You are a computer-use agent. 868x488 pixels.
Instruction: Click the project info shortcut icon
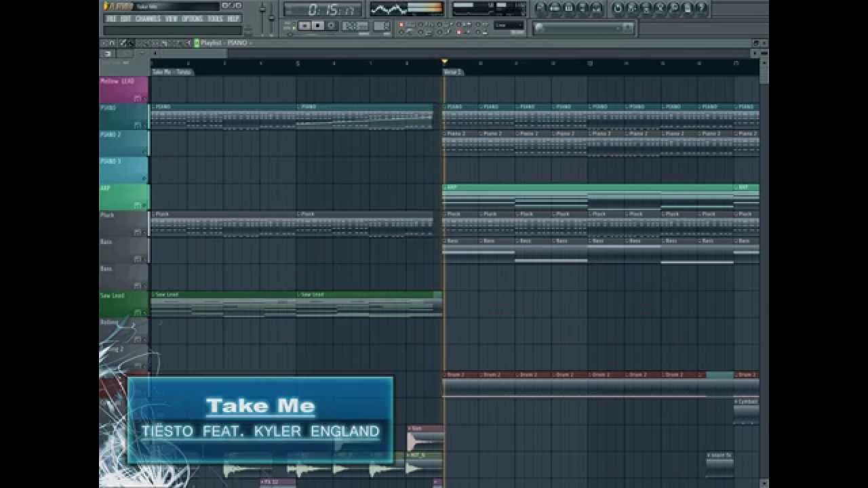[x=688, y=8]
